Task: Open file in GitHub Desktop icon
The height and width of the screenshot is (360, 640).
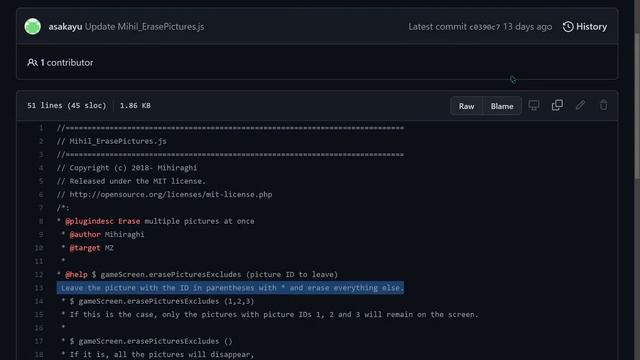Action: [x=534, y=105]
